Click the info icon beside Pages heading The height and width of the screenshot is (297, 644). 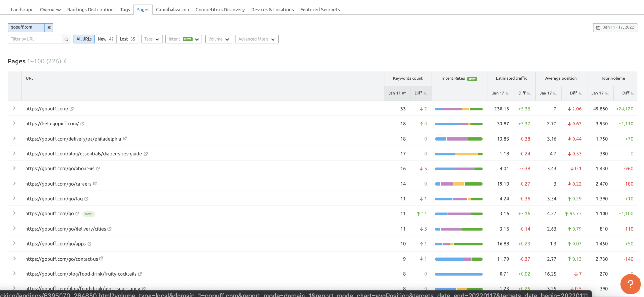click(65, 61)
